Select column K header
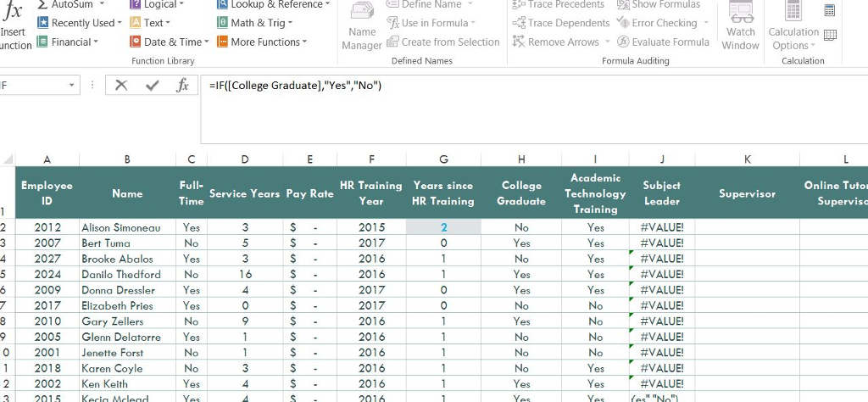Viewport: 868px width, 402px height. tap(748, 159)
